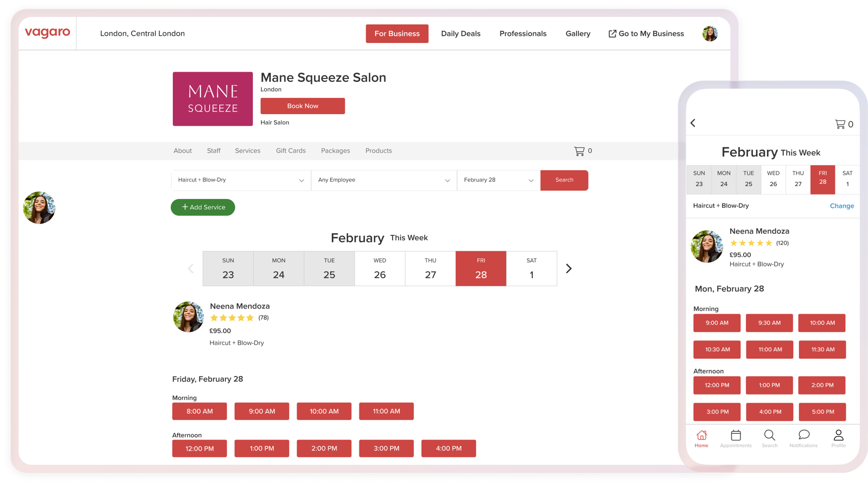Tap Notifications icon in phone bottom bar
The width and height of the screenshot is (868, 485).
(x=803, y=439)
